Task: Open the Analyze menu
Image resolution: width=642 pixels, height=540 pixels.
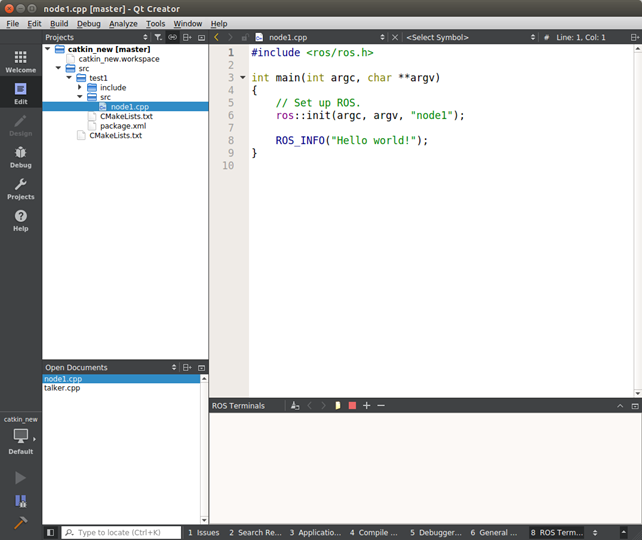Action: pos(123,23)
